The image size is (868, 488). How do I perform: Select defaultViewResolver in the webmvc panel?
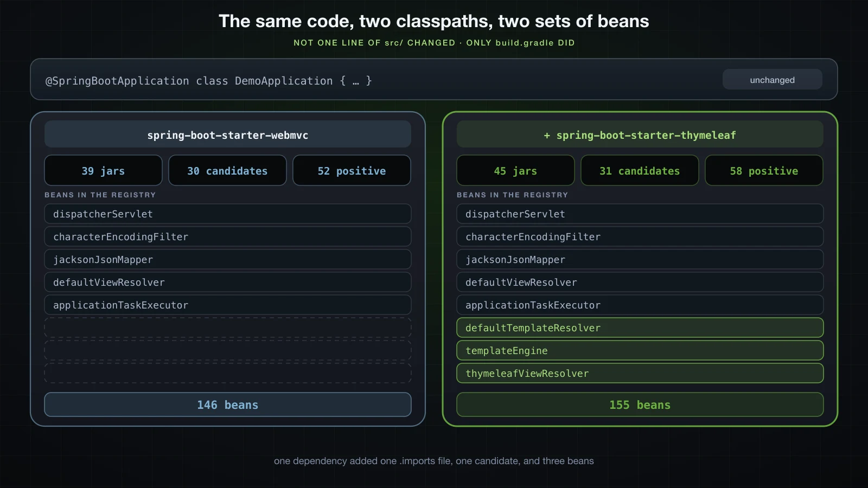click(x=228, y=282)
